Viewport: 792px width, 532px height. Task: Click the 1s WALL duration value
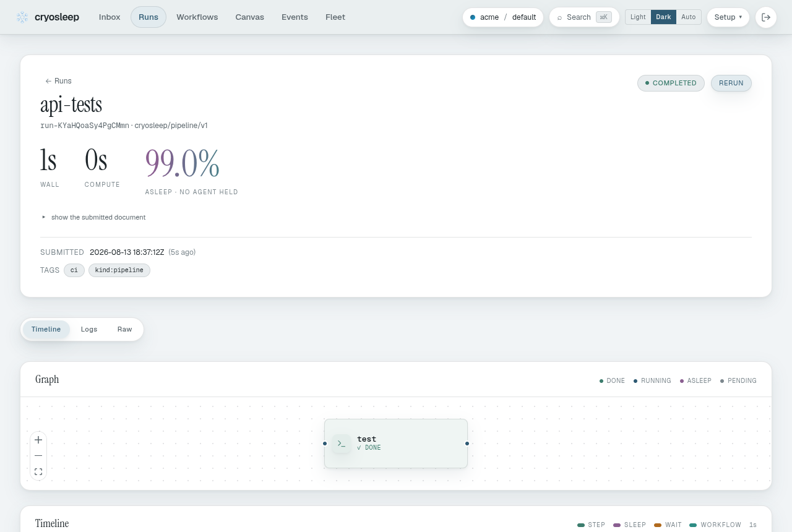pos(48,160)
